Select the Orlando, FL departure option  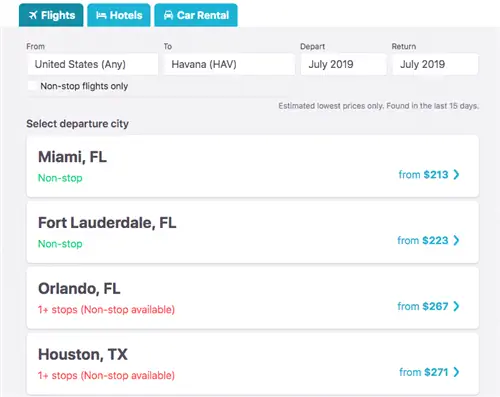pos(253,298)
